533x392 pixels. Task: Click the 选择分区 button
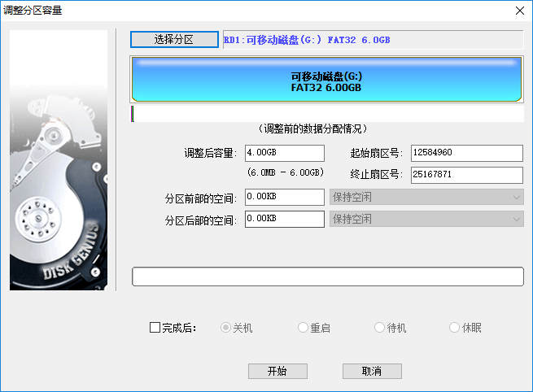[x=174, y=40]
